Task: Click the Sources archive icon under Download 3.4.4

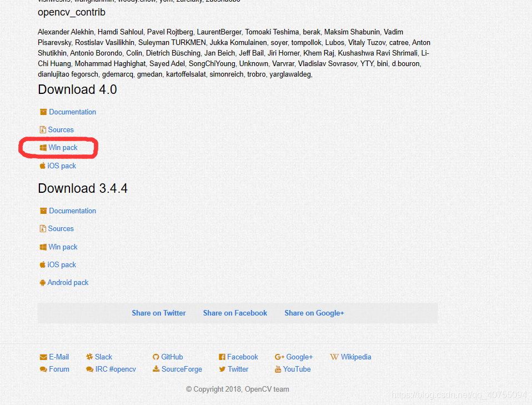Action: tap(43, 228)
